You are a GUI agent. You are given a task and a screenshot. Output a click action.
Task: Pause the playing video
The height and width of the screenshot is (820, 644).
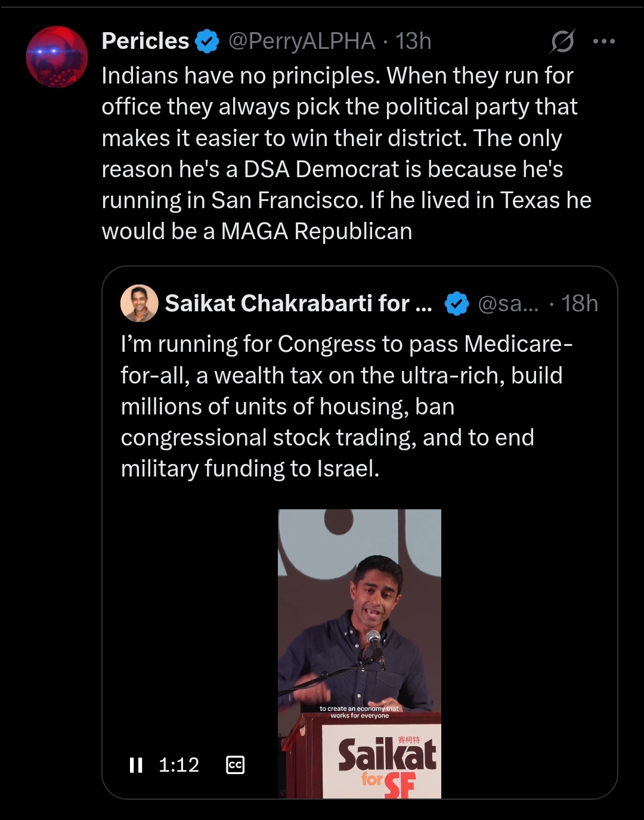pyautogui.click(x=136, y=765)
